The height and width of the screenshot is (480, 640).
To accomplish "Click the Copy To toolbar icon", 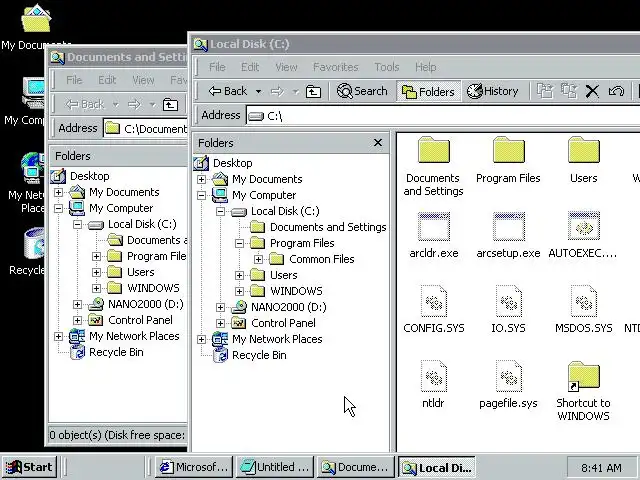I will [x=569, y=91].
